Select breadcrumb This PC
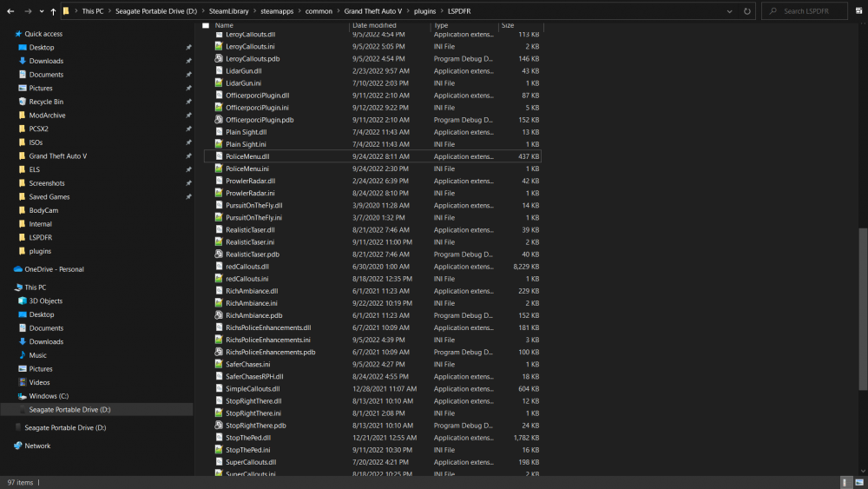The image size is (868, 489). coord(93,11)
